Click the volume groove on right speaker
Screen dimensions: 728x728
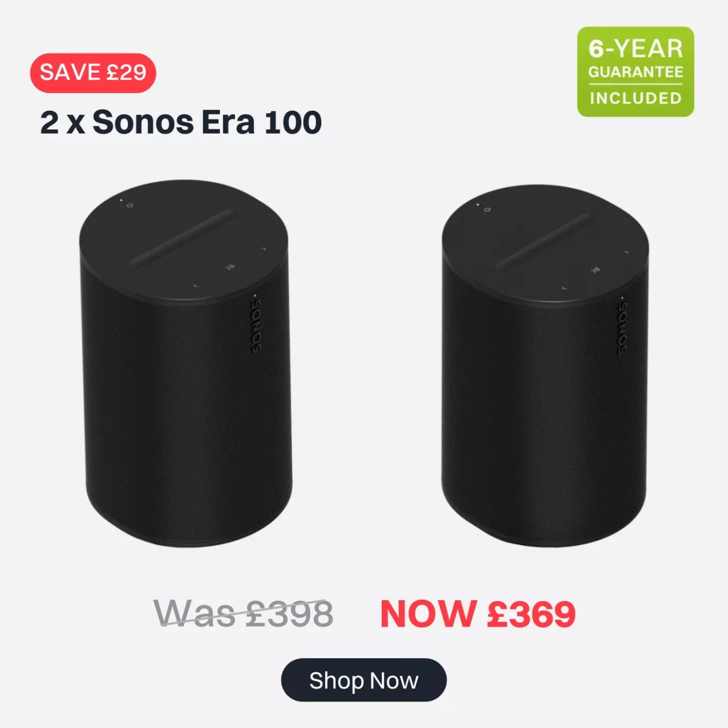[544, 240]
